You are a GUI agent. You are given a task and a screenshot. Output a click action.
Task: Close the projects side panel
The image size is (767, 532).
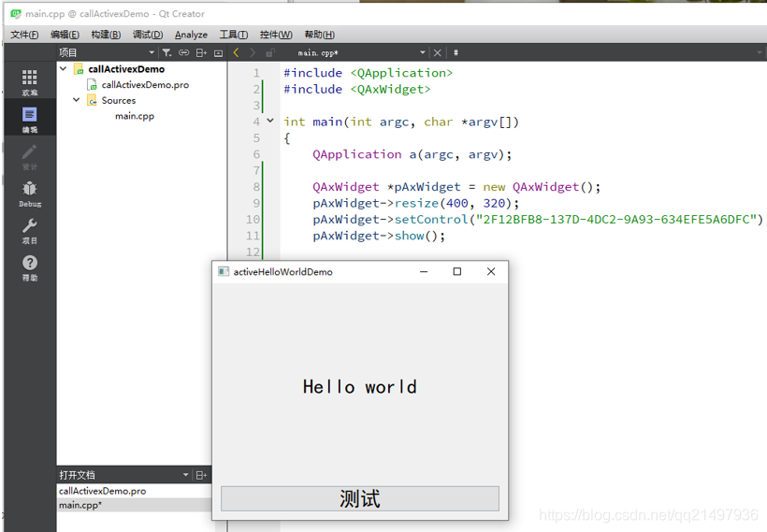218,52
